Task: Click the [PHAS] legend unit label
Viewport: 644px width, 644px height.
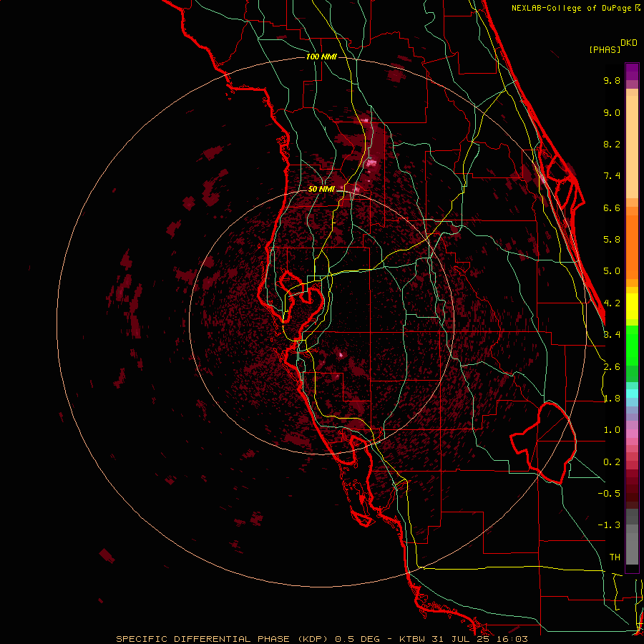Action: point(605,49)
